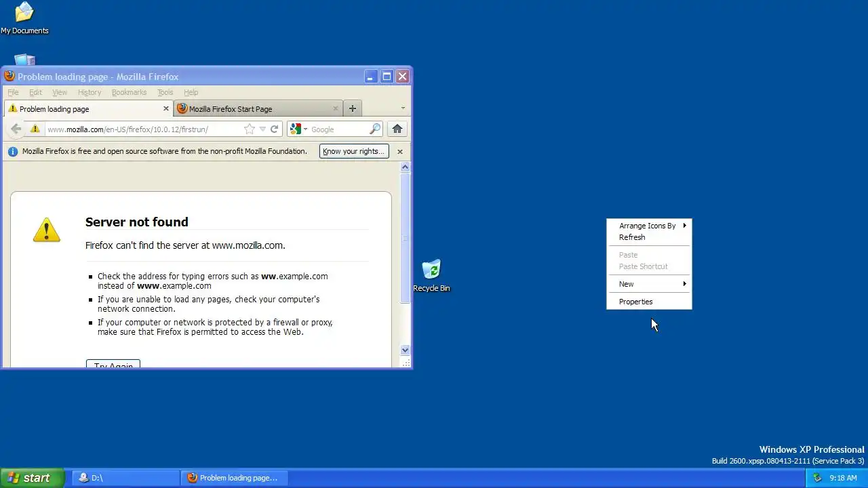Click the Know your rights button

(x=354, y=151)
